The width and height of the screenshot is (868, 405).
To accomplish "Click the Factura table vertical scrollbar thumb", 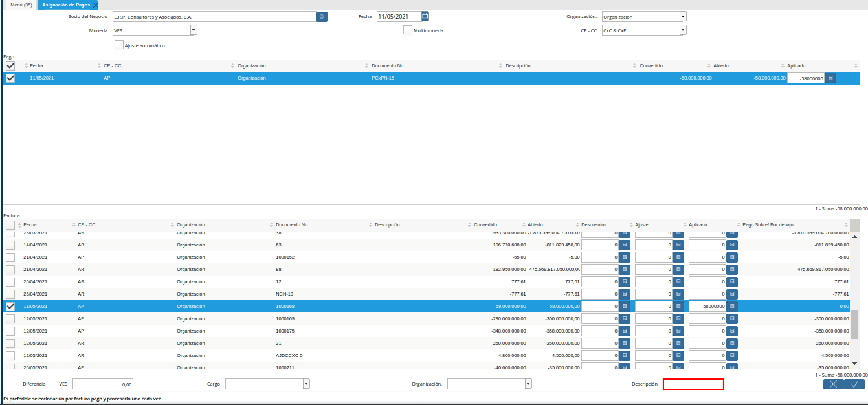I will coord(854,323).
